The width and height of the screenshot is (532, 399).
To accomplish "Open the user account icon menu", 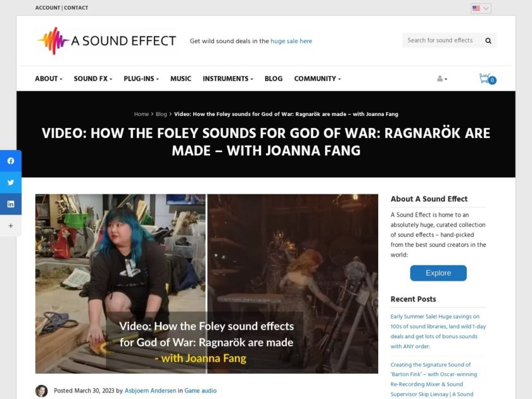I will [x=442, y=79].
